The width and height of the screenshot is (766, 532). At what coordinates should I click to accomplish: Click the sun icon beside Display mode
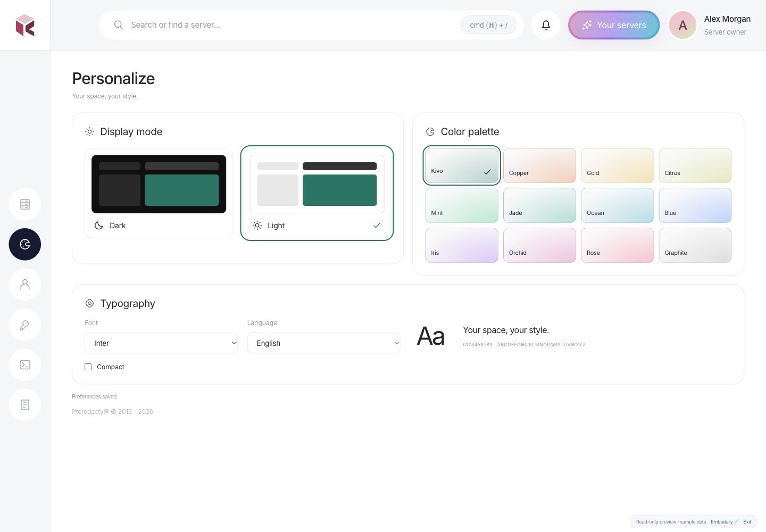[90, 132]
